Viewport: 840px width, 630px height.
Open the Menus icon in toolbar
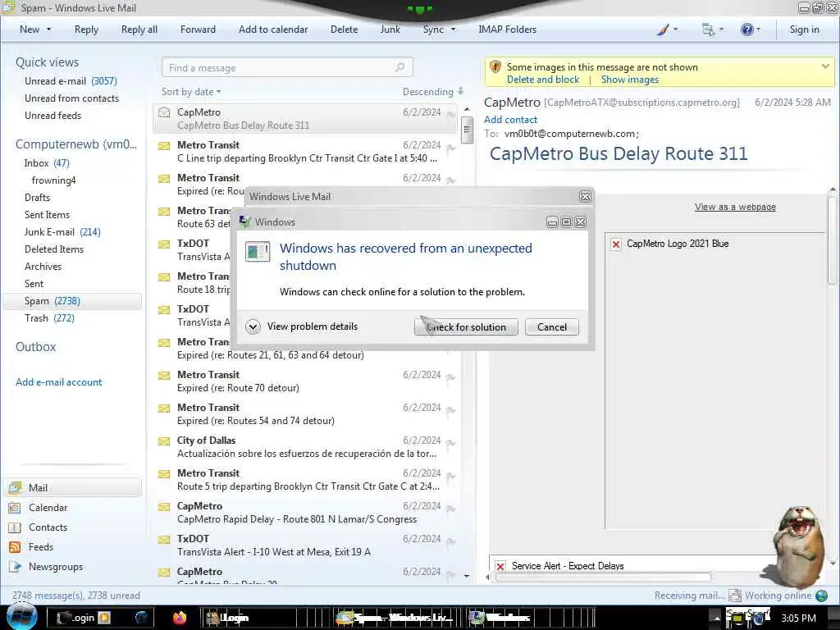click(708, 30)
